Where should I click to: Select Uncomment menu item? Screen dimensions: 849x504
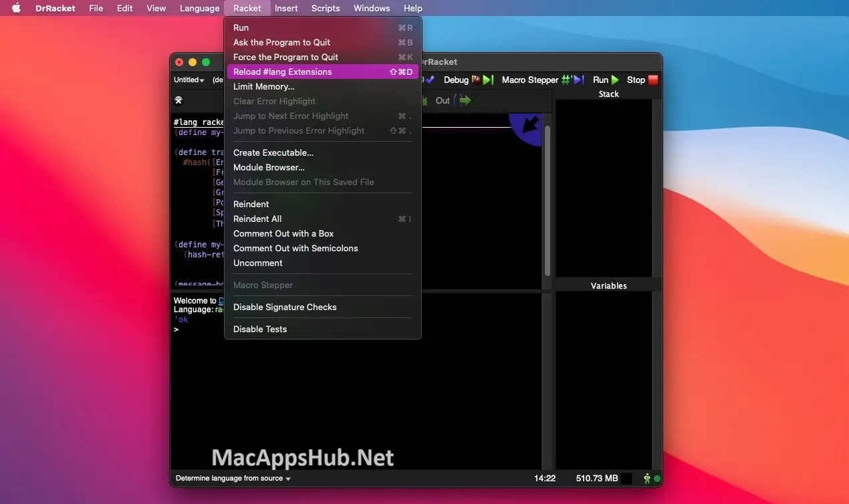pyautogui.click(x=323, y=263)
